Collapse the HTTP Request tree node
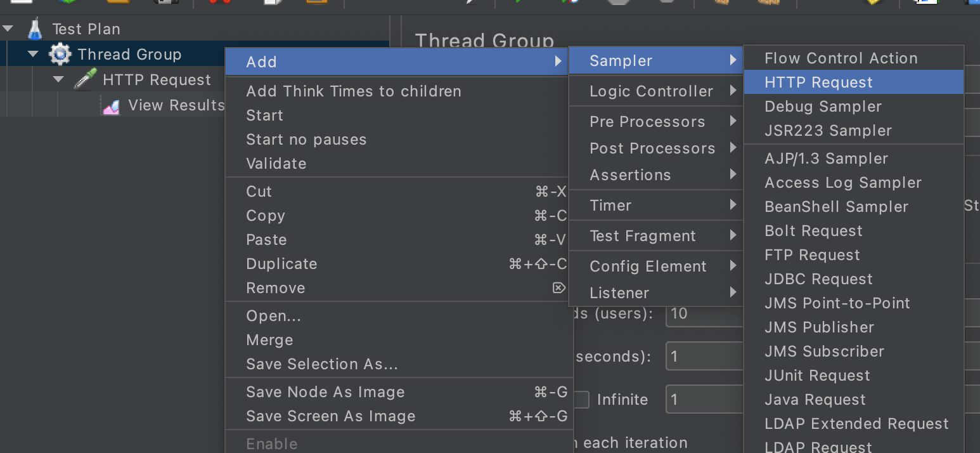The height and width of the screenshot is (453, 980). point(59,80)
